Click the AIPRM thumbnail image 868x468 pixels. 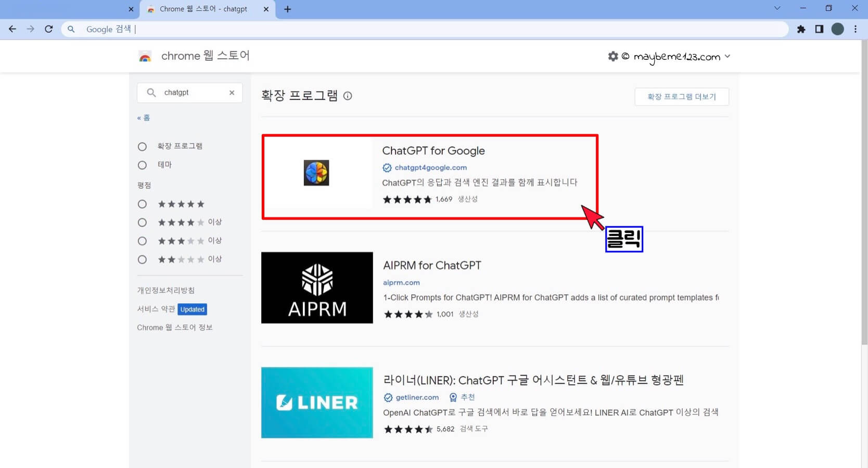pyautogui.click(x=317, y=288)
